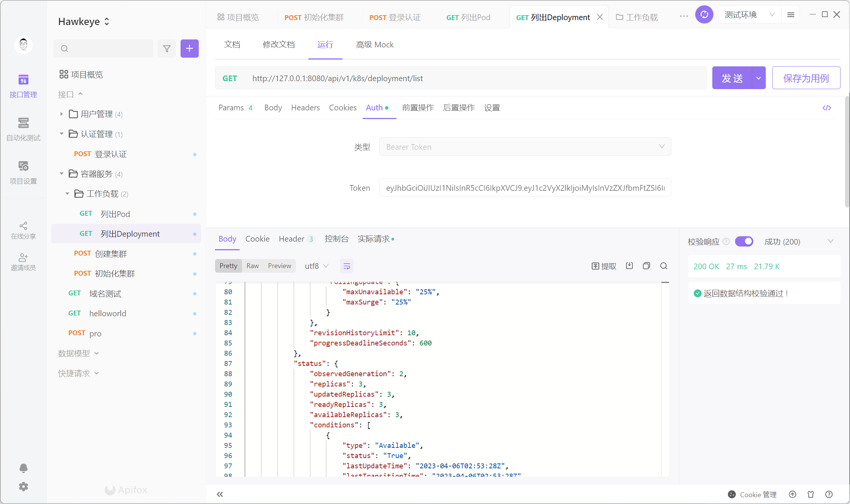Click 保存为用例 button
This screenshot has width=850, height=504.
coord(806,78)
